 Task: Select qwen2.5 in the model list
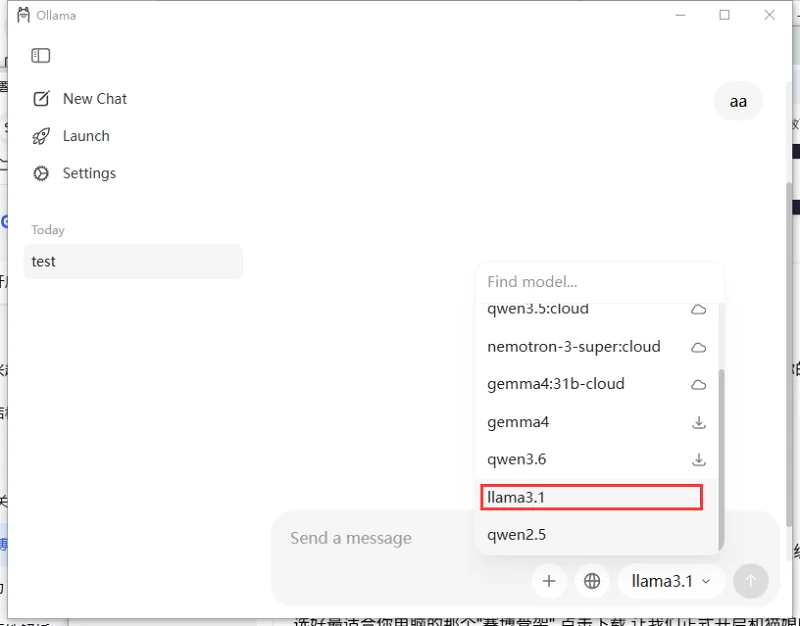click(596, 535)
